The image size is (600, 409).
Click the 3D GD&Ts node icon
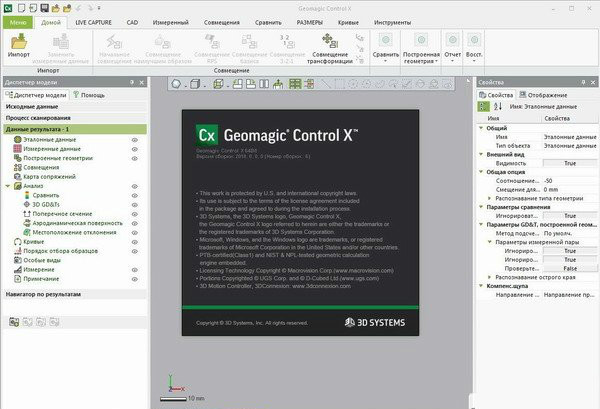(x=27, y=205)
